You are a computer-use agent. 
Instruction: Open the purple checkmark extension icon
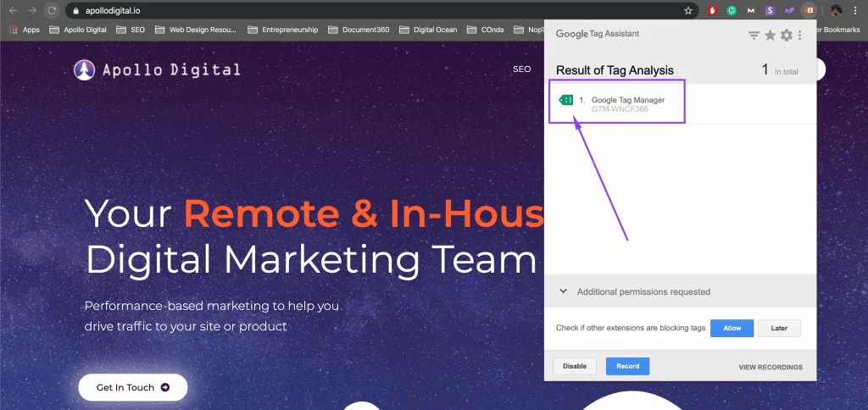789,10
